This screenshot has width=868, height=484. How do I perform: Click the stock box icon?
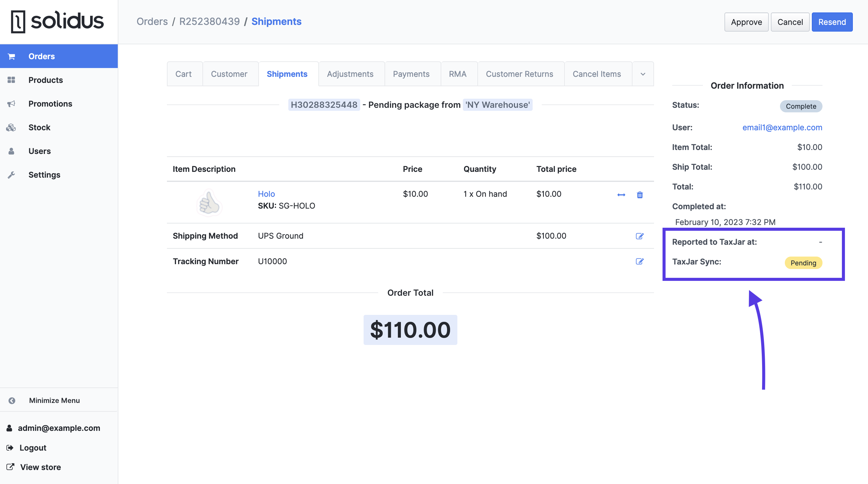(11, 127)
